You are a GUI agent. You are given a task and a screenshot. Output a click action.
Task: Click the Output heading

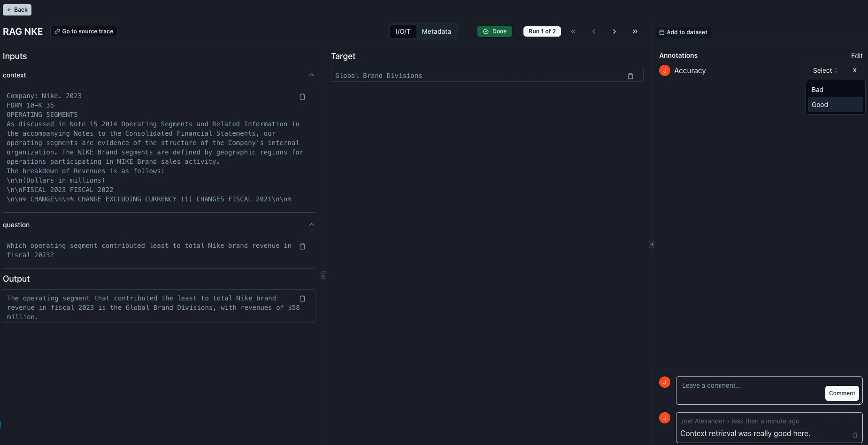click(x=16, y=279)
